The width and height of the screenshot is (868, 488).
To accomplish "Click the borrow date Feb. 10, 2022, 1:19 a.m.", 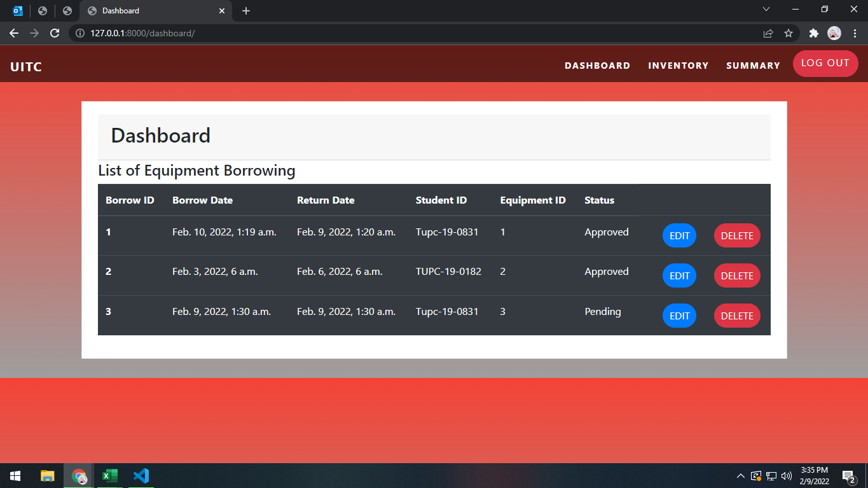I will click(x=224, y=232).
